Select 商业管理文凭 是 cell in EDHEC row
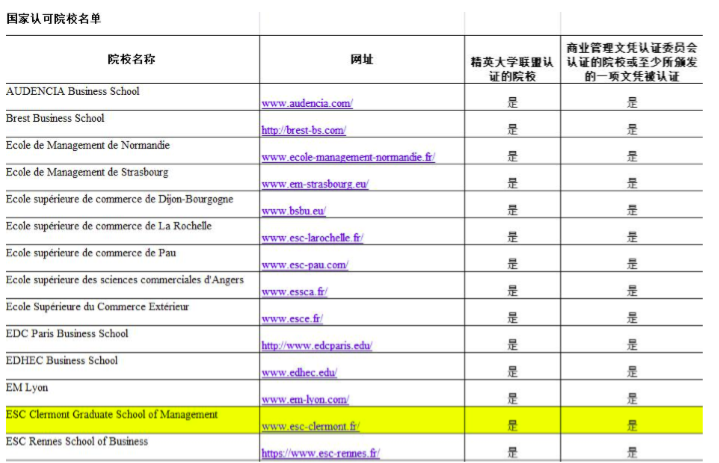The height and width of the screenshot is (463, 719). pyautogui.click(x=632, y=366)
